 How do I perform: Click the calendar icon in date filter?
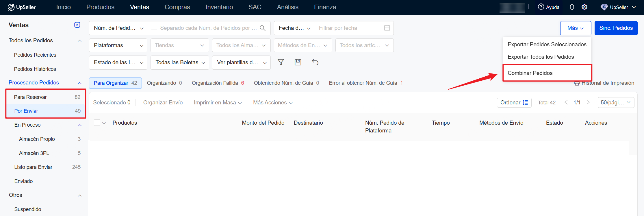click(387, 28)
